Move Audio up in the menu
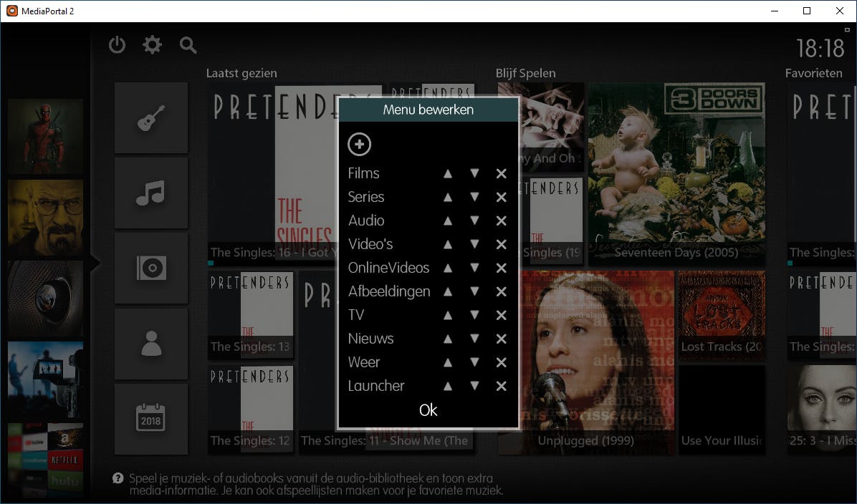 (x=448, y=220)
